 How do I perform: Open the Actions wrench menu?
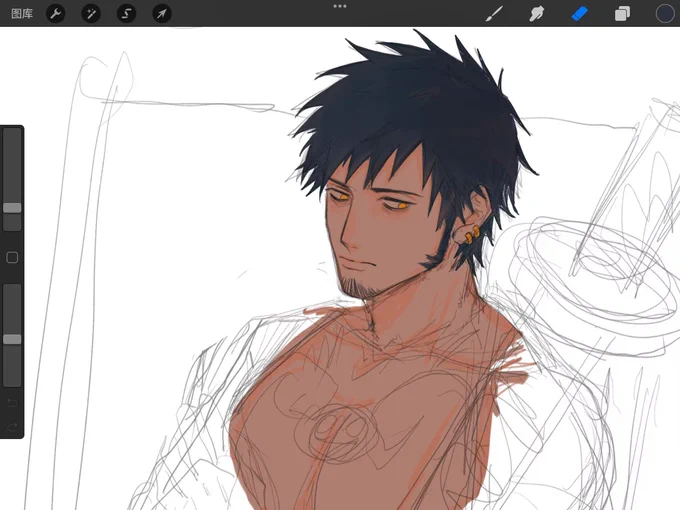(x=56, y=13)
